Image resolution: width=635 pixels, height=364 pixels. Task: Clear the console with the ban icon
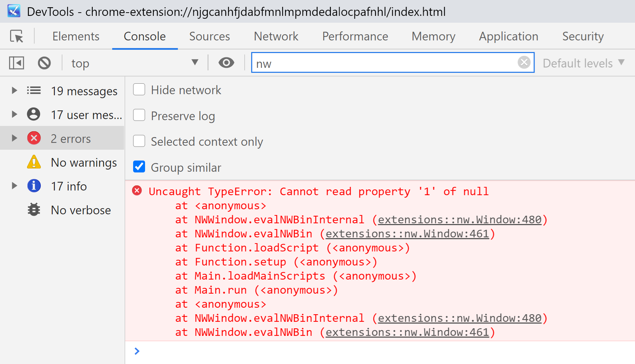point(44,63)
